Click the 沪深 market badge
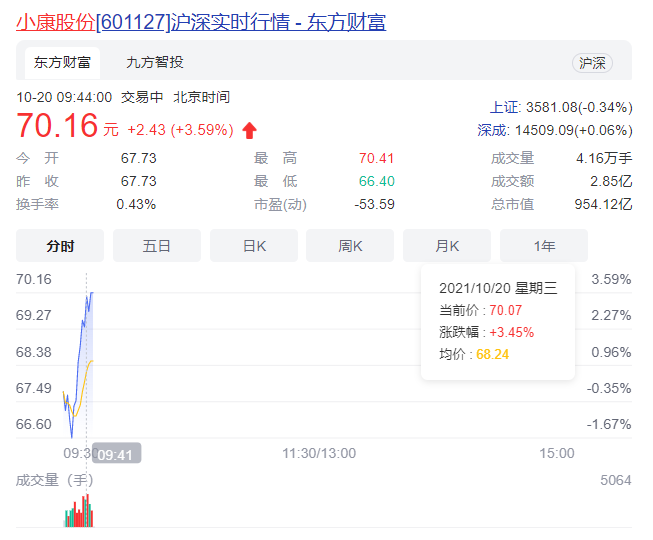653x540 pixels. click(592, 63)
